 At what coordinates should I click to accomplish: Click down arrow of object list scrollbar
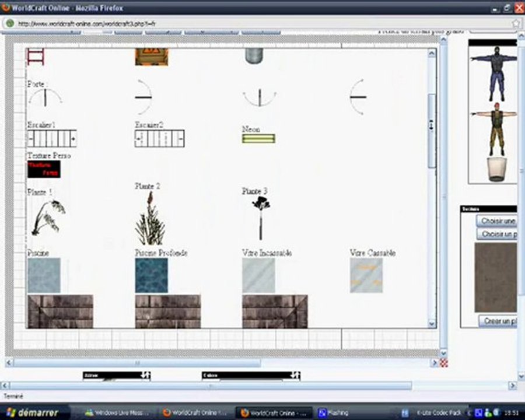tap(432, 324)
